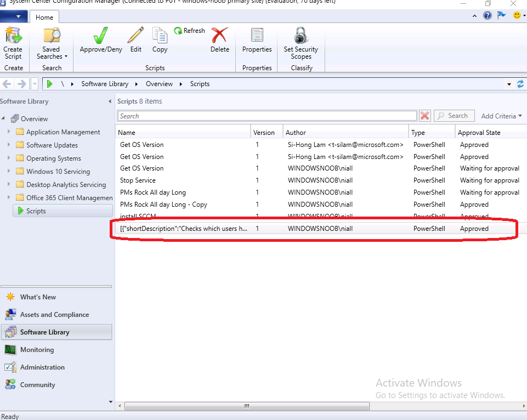Open the Add Criteria dropdown
The height and width of the screenshot is (420, 527).
pos(501,116)
